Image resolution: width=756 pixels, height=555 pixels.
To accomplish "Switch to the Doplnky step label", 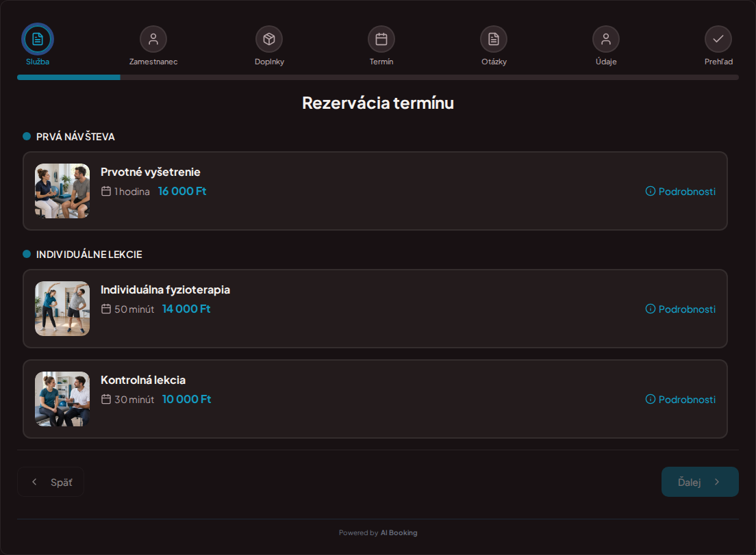I will tap(269, 62).
